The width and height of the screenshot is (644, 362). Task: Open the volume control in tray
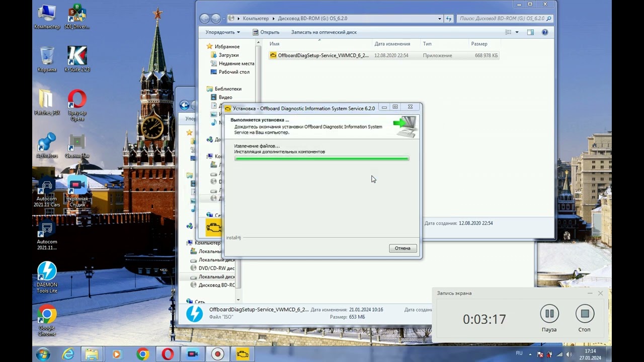pos(568,354)
